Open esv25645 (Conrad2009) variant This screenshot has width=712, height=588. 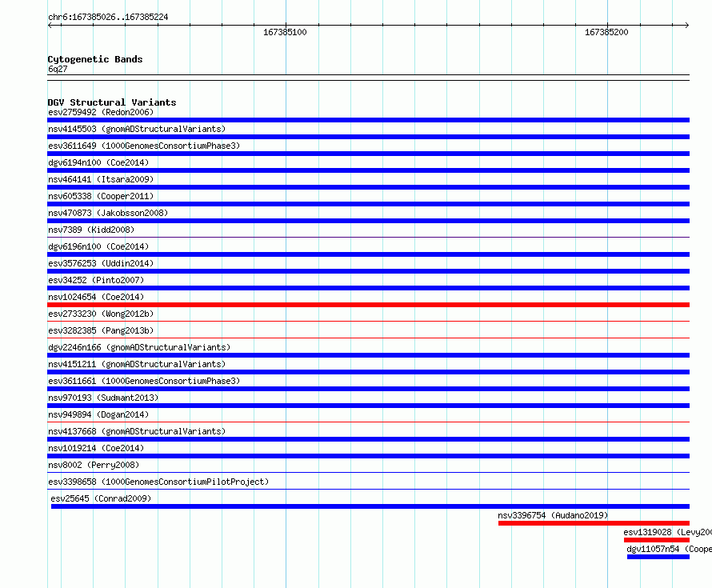pyautogui.click(x=101, y=498)
